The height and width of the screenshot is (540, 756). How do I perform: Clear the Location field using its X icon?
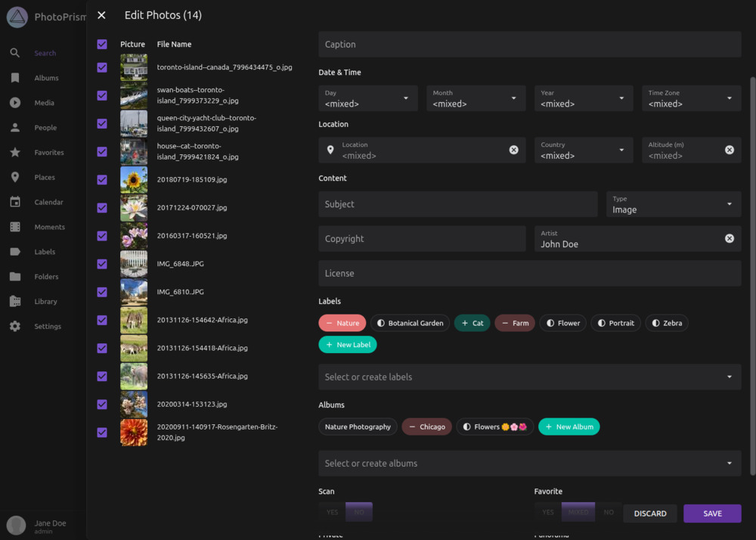(x=513, y=150)
